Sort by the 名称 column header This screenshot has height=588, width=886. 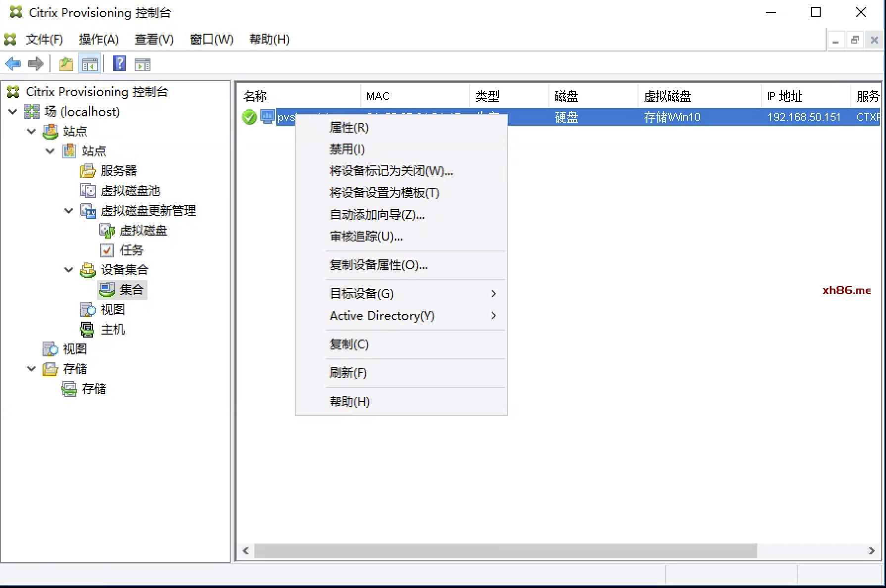(x=299, y=96)
